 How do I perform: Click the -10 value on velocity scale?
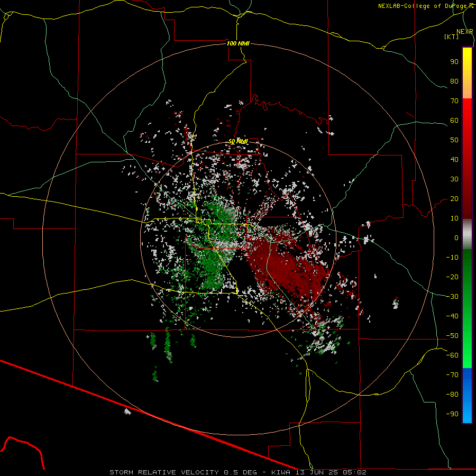(x=452, y=258)
